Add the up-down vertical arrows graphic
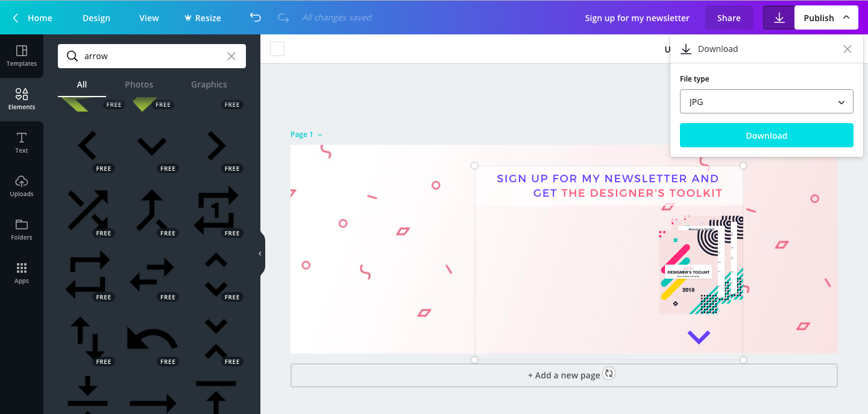The image size is (868, 414). [x=87, y=339]
